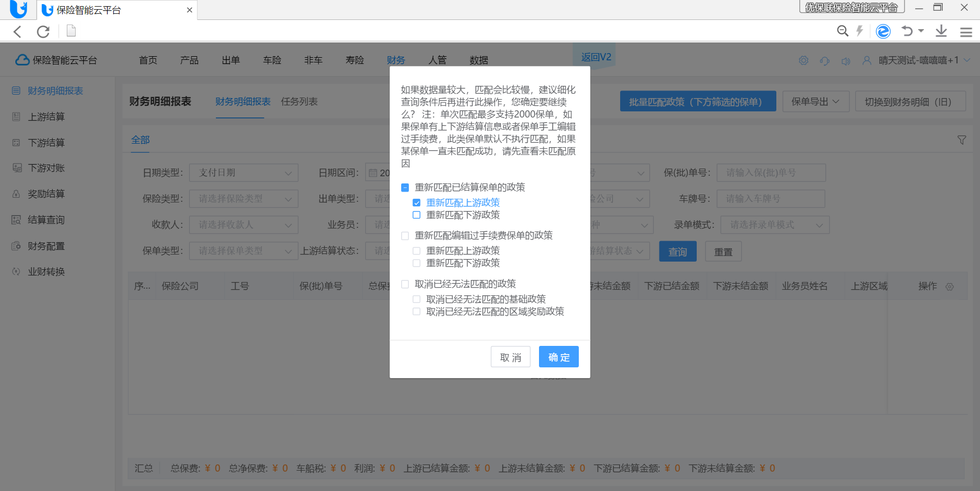Confirm the dialog with 确定
The width and height of the screenshot is (980, 491).
click(559, 357)
